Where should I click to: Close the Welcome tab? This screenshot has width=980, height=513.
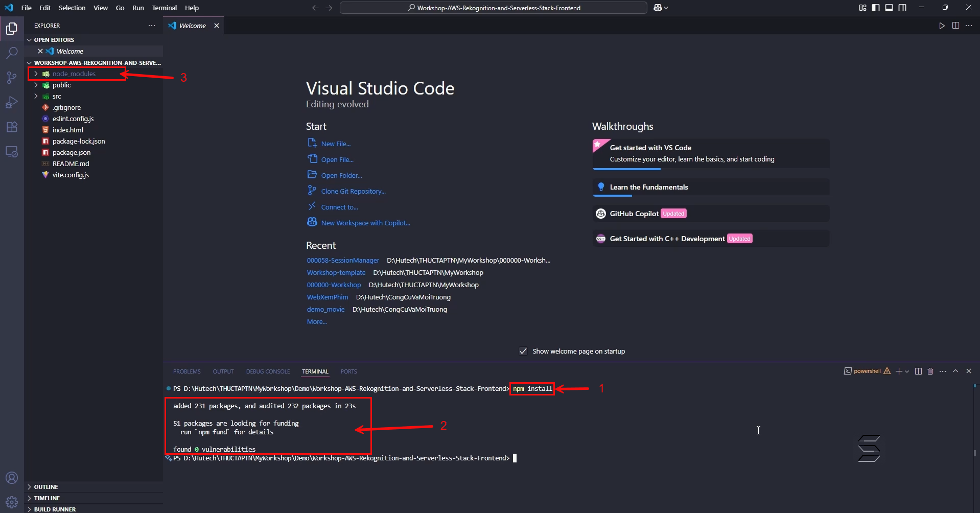(x=217, y=26)
